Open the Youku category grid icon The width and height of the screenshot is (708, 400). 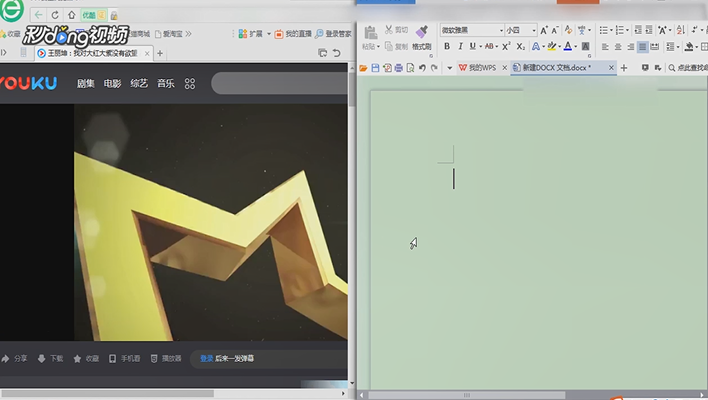tap(190, 84)
